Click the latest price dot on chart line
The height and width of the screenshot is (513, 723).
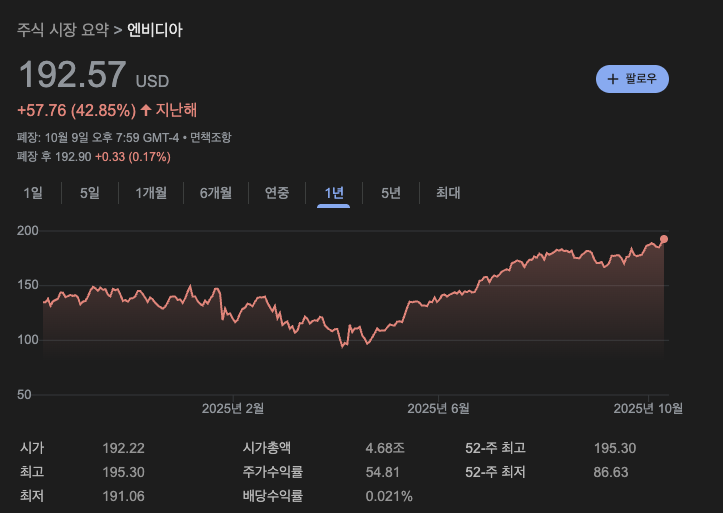663,239
